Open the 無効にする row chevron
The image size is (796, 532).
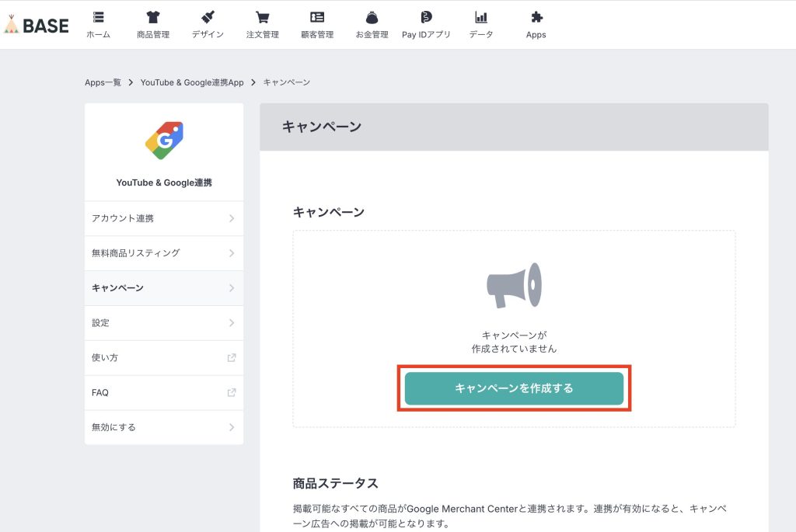click(x=232, y=427)
